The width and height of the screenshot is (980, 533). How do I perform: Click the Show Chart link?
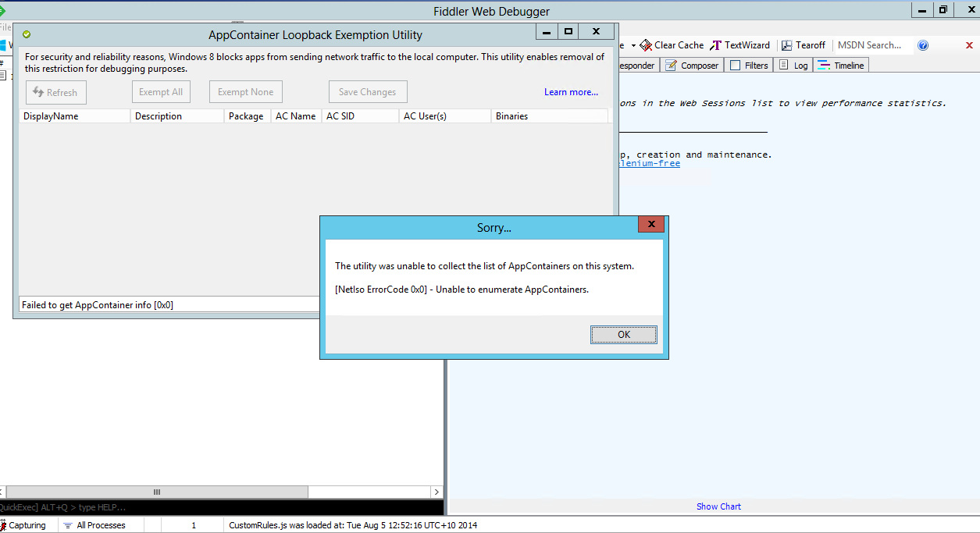coord(718,506)
